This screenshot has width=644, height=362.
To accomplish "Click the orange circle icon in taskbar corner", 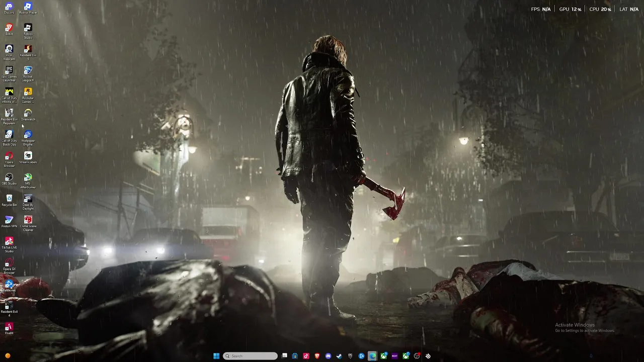I will click(8, 356).
